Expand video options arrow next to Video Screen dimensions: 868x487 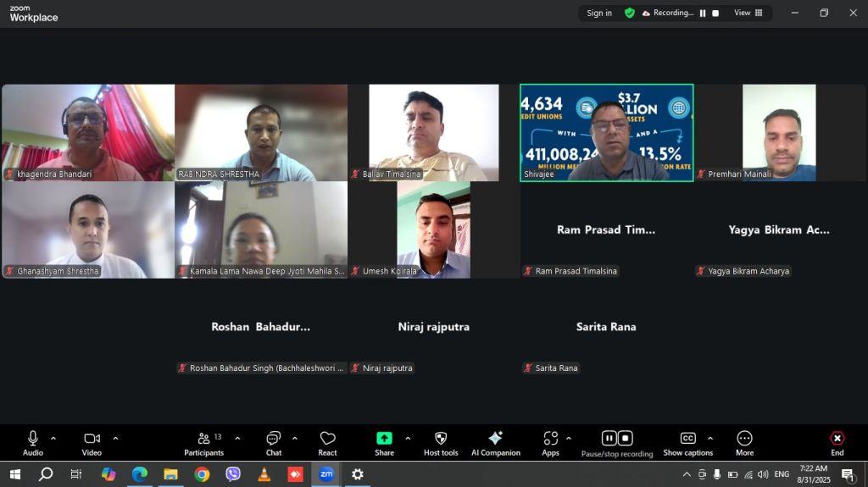click(115, 438)
